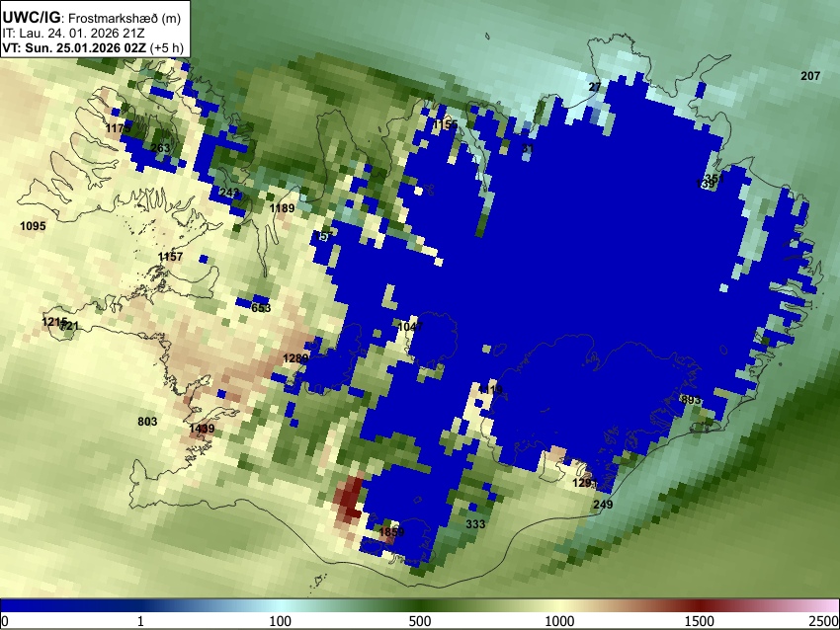This screenshot has height=630, width=840.
Task: Click the 'UWC/IG: Frostmarkshæð (m)' title text
Action: click(x=92, y=18)
